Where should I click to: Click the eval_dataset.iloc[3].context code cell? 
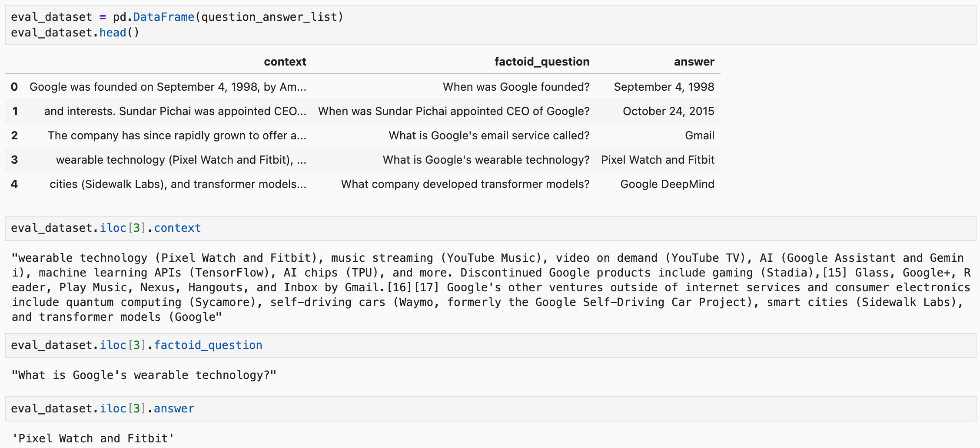[490, 228]
